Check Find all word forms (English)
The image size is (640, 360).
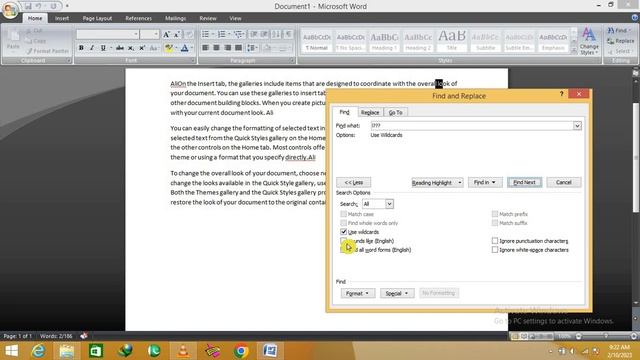pos(344,250)
